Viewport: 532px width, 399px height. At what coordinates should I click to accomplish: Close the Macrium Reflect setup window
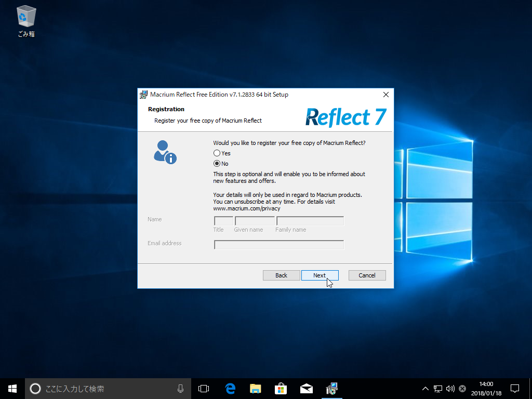(386, 95)
